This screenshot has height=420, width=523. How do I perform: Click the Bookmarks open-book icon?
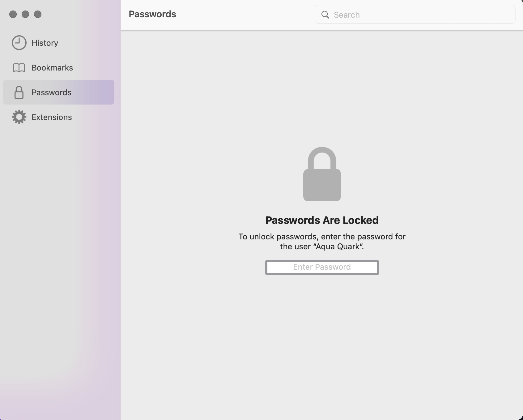tap(19, 68)
